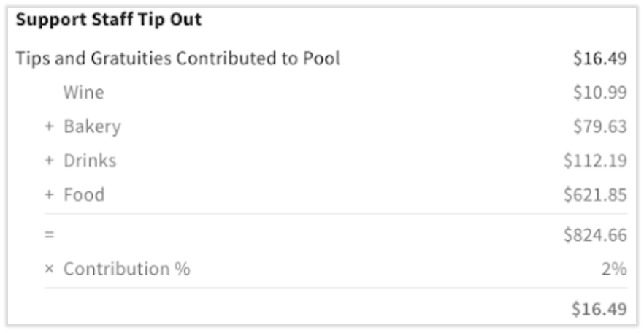
Task: Click the 2% contribution value
Action: pos(616,269)
